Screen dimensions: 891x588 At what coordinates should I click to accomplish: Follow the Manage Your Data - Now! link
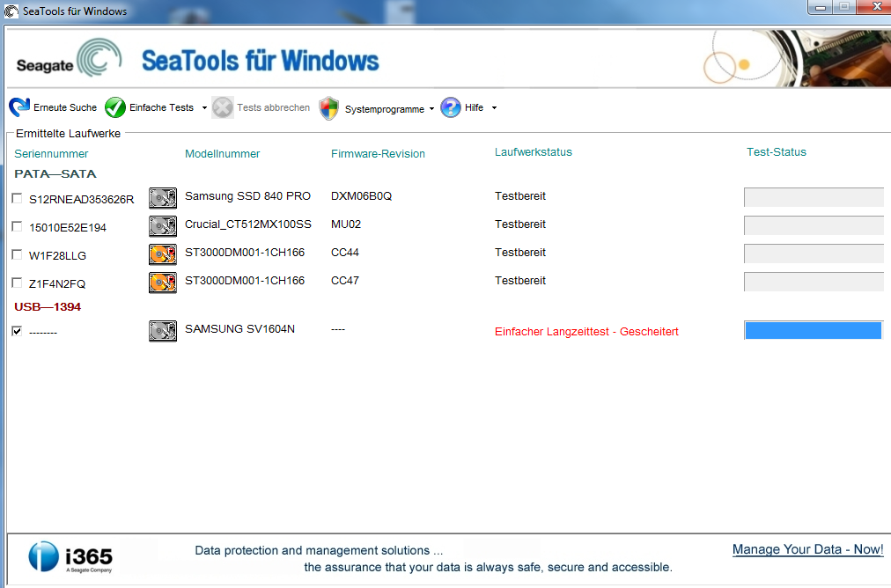[807, 549]
